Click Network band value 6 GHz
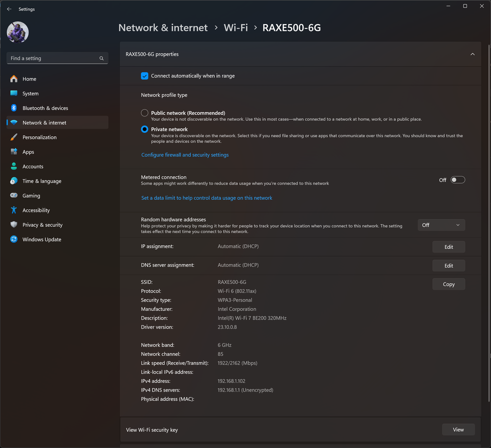The width and height of the screenshot is (491, 448). click(225, 345)
